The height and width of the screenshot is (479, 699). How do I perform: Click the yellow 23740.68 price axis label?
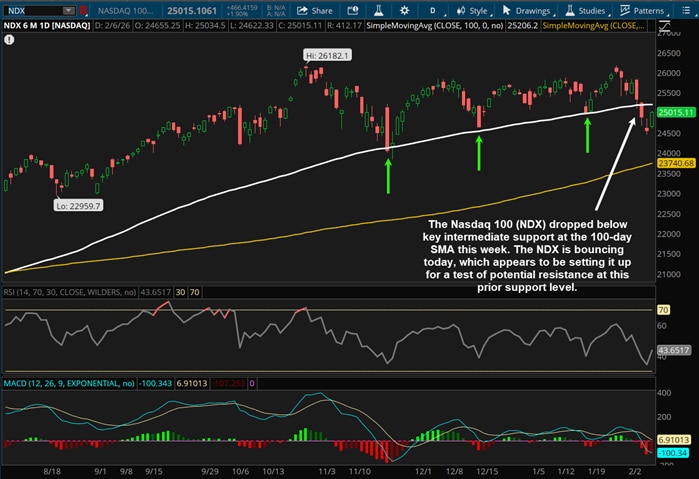click(x=676, y=163)
